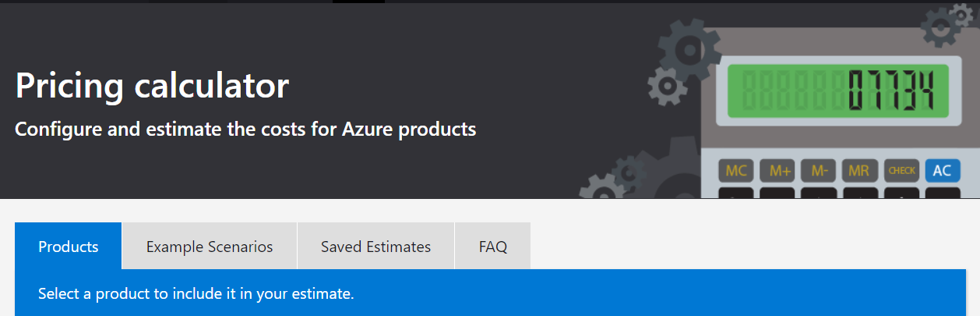The height and width of the screenshot is (316, 980).
Task: Click the black digits 07734 on display
Action: pyautogui.click(x=890, y=91)
